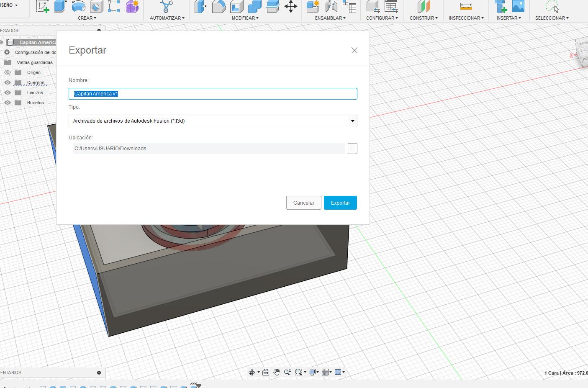Screen dimensions: 588x388
Task: Select the Construct Plane icon
Action: pos(424,6)
